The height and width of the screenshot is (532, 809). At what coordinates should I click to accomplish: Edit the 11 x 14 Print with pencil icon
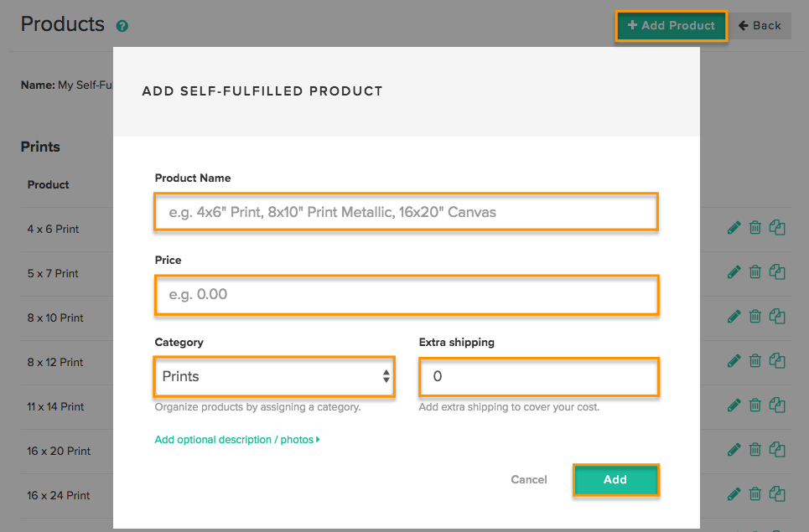pyautogui.click(x=734, y=405)
